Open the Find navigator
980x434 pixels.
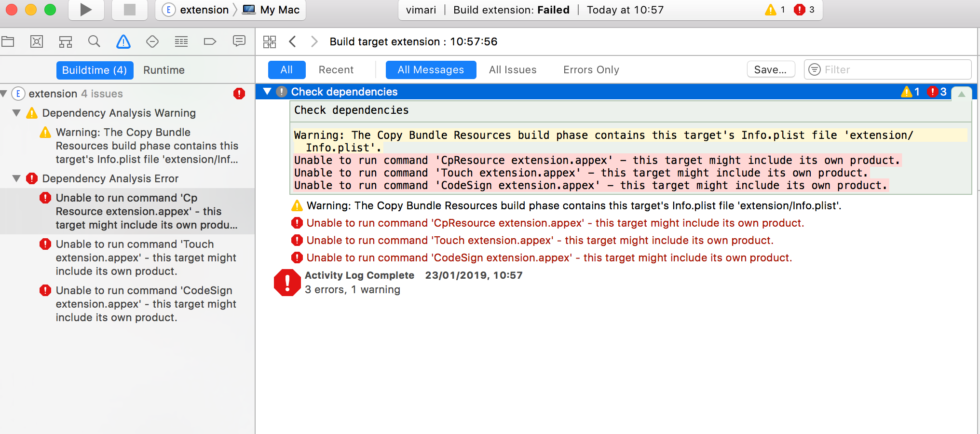95,41
